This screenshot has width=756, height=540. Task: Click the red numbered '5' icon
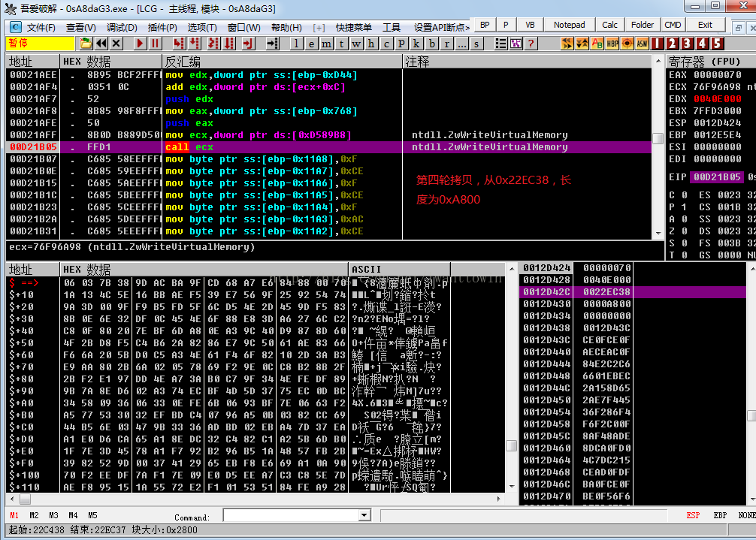[718, 44]
